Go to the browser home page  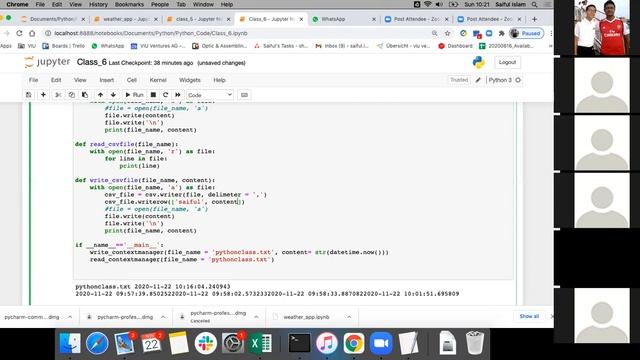point(32,33)
